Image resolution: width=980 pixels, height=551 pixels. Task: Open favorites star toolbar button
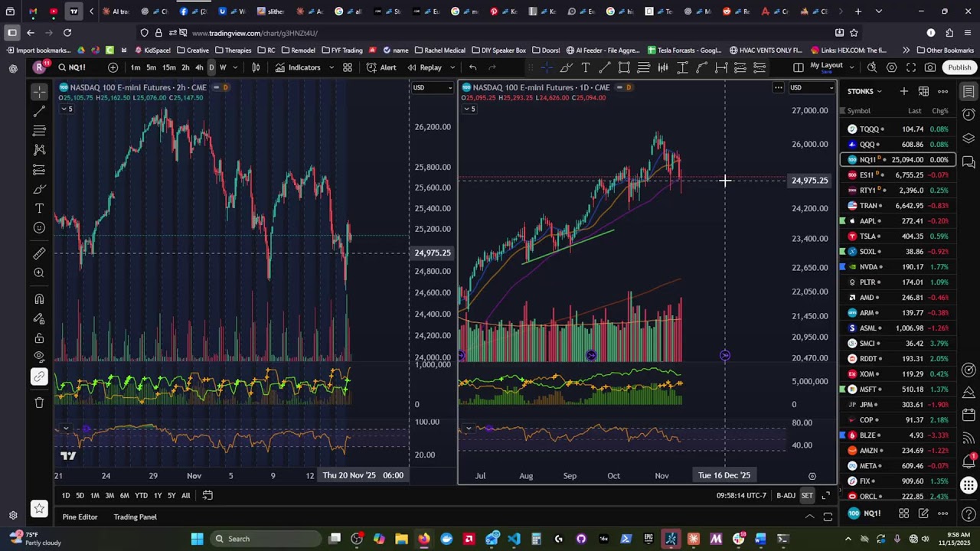(x=39, y=509)
